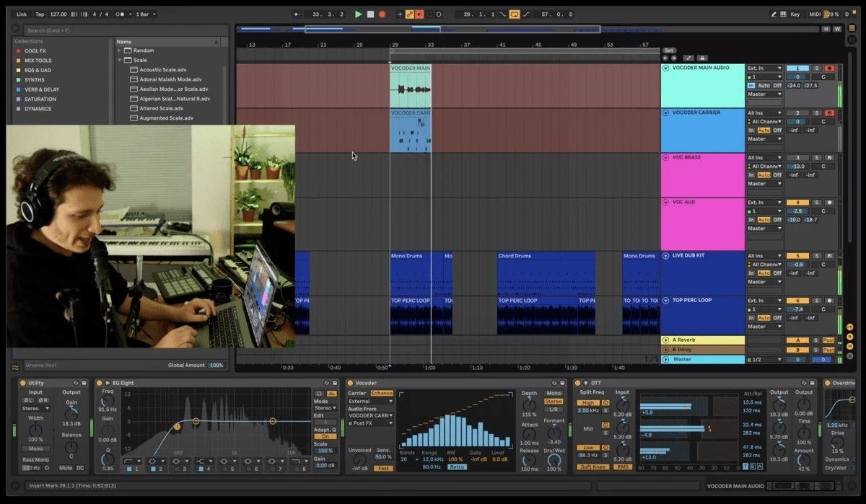Viewport: 866px width, 504px height.
Task: Toggle the In/Out section selector
Action: [x=850, y=327]
